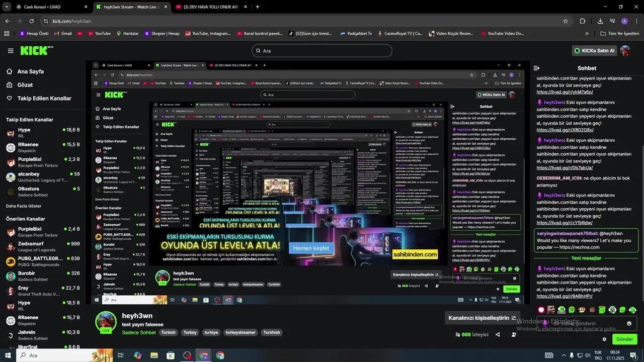This screenshot has height=362, width=644.
Task: Click the Sadece Sohbet category link
Action: (139, 333)
